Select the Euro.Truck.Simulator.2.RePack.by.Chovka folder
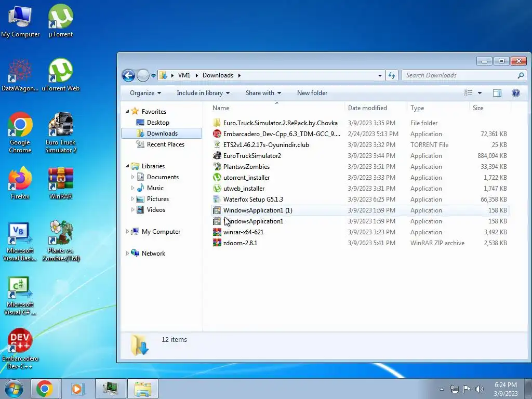Screen dimensions: 532x399 click(360, 123)
